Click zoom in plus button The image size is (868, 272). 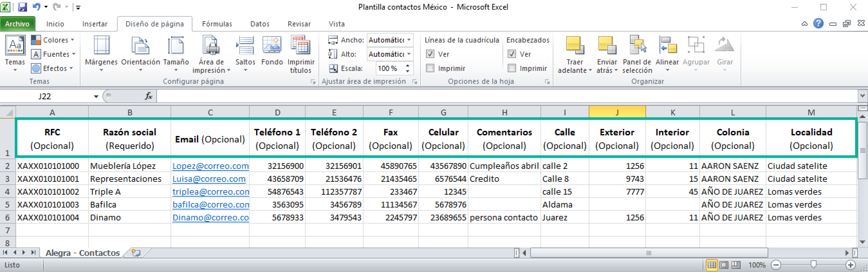[x=850, y=265]
